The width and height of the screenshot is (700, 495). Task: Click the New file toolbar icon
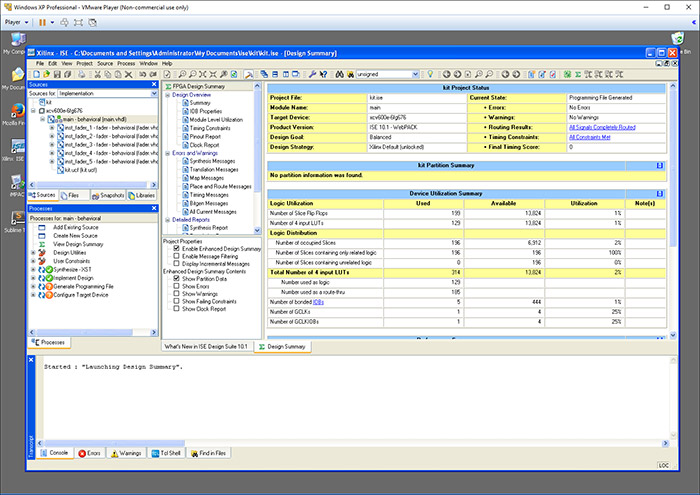coord(37,75)
